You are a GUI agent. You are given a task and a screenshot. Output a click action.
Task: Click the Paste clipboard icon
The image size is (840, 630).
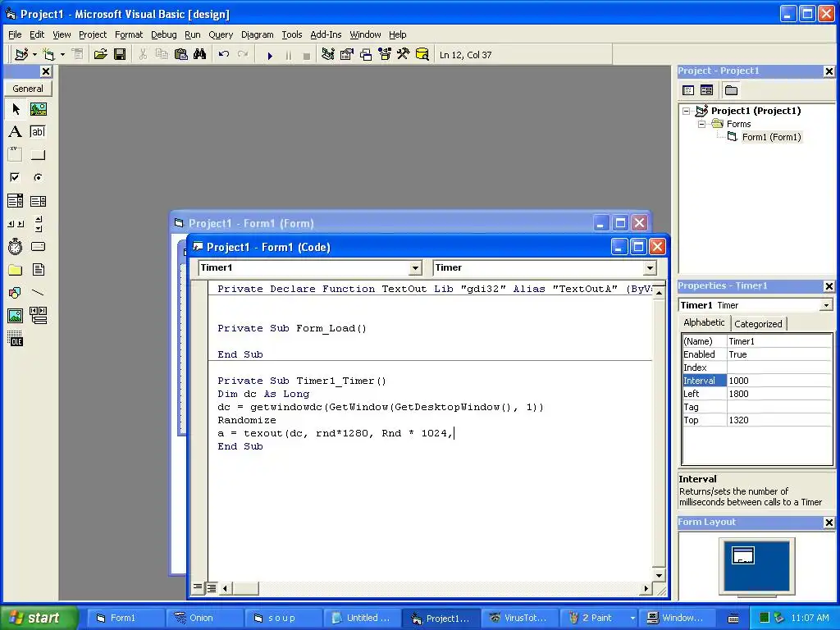[181, 55]
